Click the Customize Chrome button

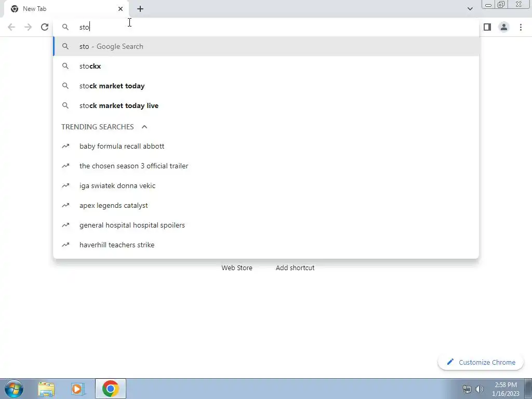pyautogui.click(x=481, y=362)
